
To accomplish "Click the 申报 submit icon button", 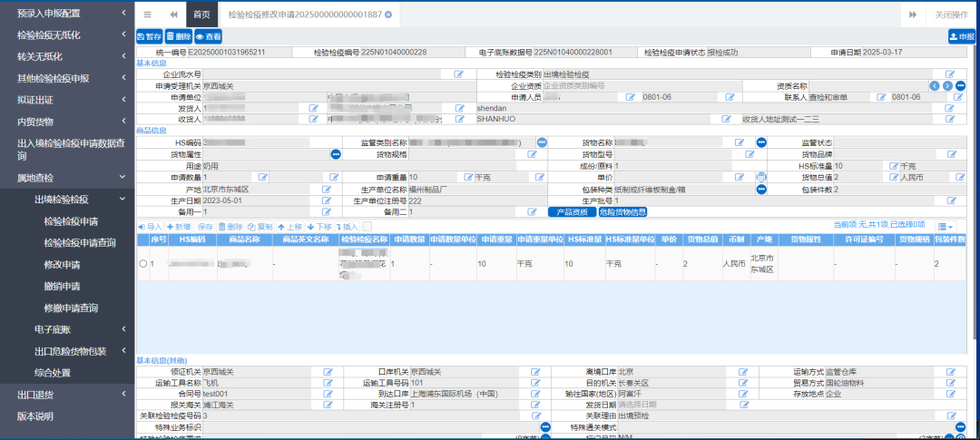I will click(x=961, y=36).
